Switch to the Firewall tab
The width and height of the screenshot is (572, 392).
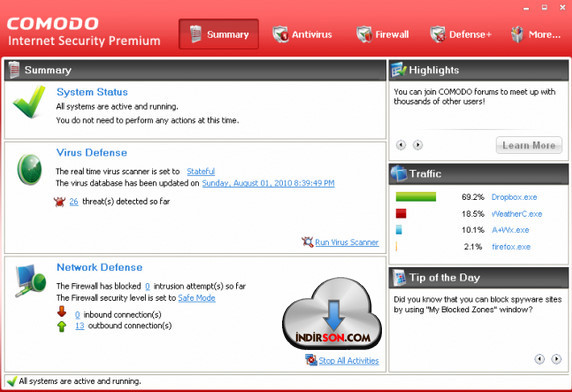(382, 35)
